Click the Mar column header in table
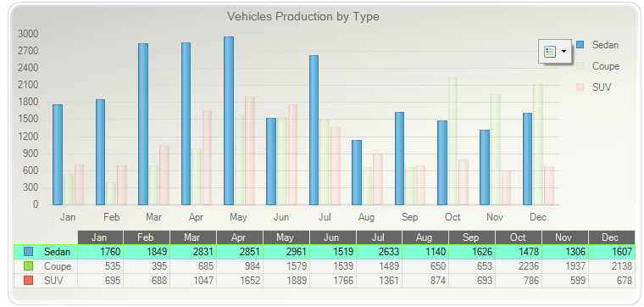Screen dimensions: 644x307 click(193, 237)
